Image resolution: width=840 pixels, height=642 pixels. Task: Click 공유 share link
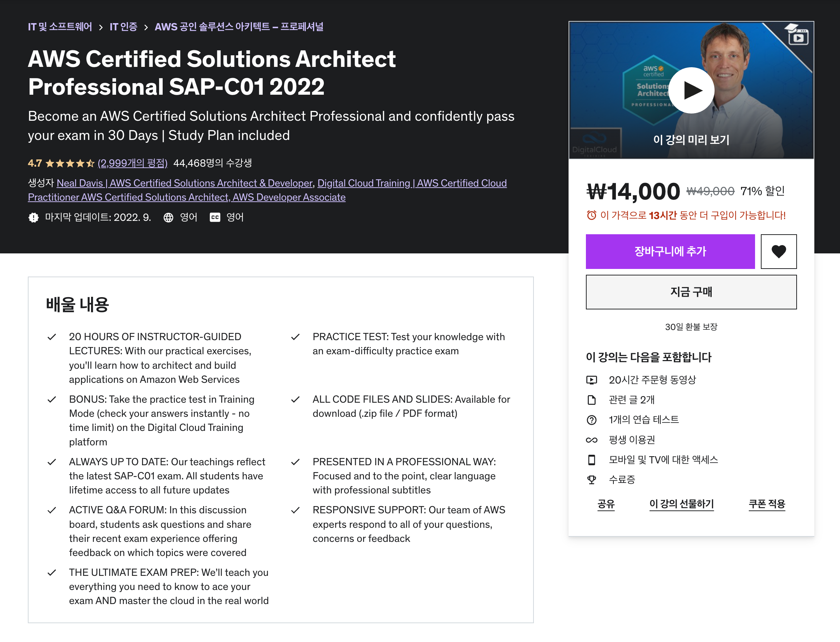point(605,504)
